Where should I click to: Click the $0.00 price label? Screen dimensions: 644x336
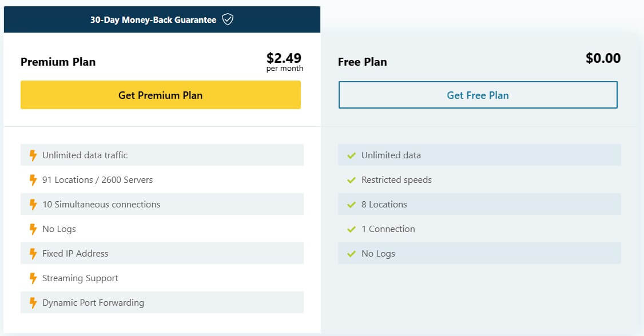point(603,58)
